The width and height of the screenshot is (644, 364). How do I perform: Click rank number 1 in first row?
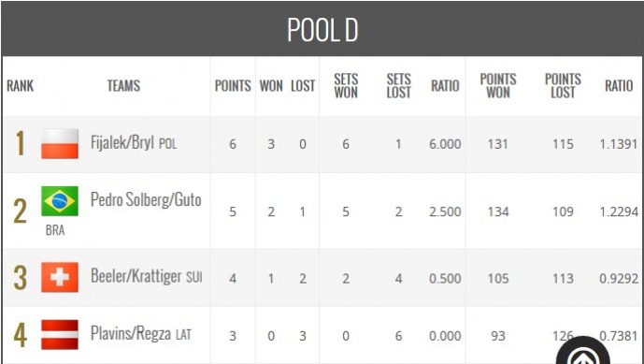(x=20, y=143)
